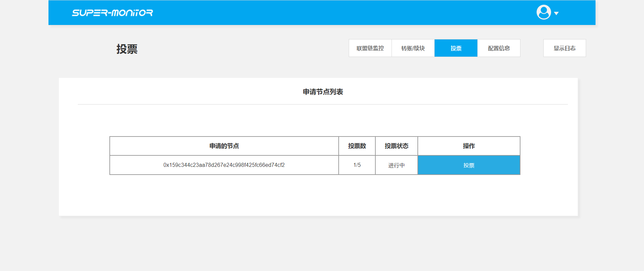Click the SUPER-MONITOR logo
The width and height of the screenshot is (644, 271).
click(x=112, y=13)
